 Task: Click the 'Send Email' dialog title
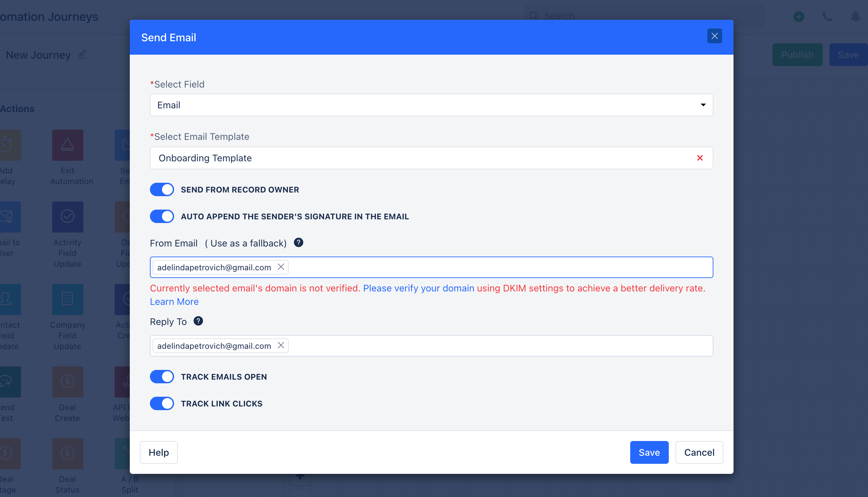point(169,37)
